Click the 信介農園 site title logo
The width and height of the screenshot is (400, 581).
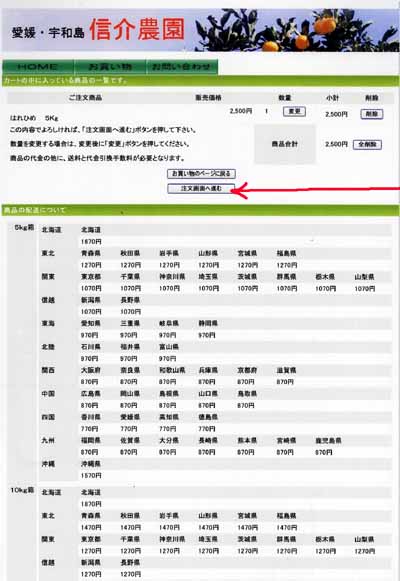pyautogui.click(x=137, y=30)
